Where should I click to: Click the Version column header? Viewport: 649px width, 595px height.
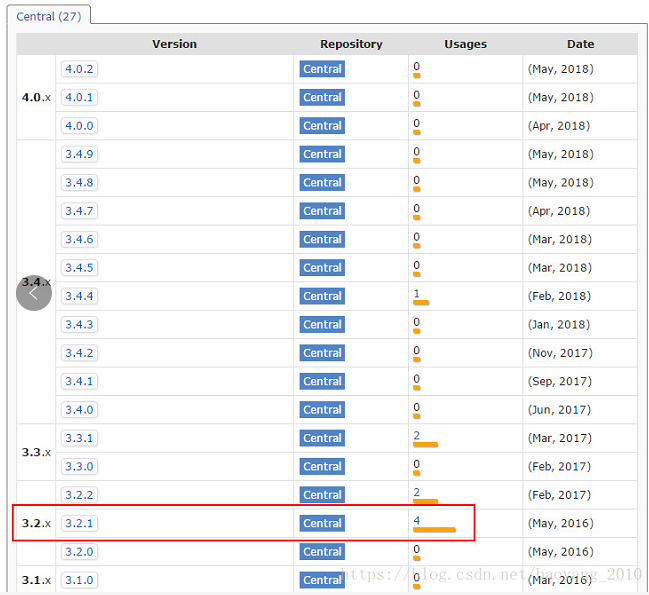click(x=174, y=44)
